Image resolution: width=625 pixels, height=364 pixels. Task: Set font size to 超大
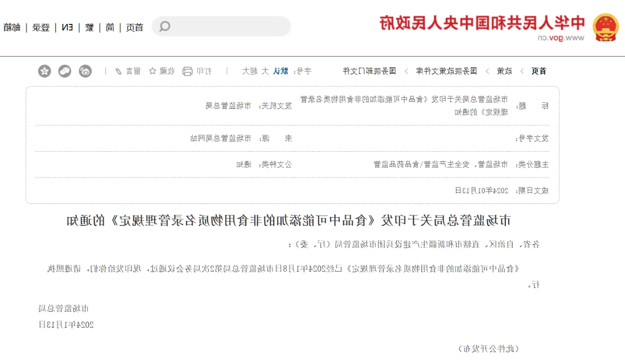point(250,71)
